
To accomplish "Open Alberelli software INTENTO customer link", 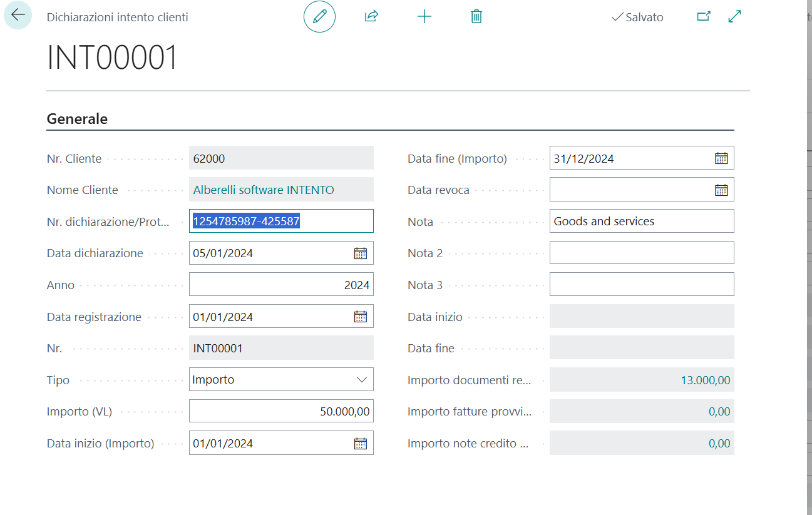I will coord(264,190).
